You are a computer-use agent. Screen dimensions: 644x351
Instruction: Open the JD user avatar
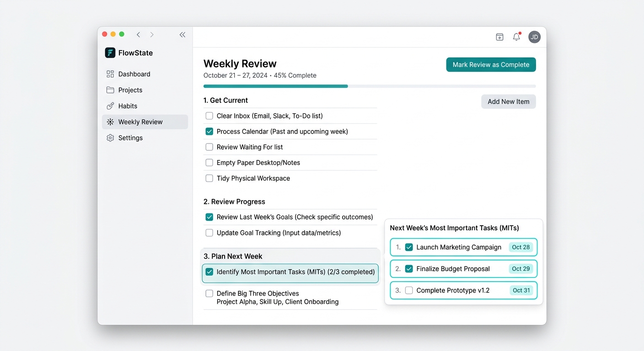[534, 37]
